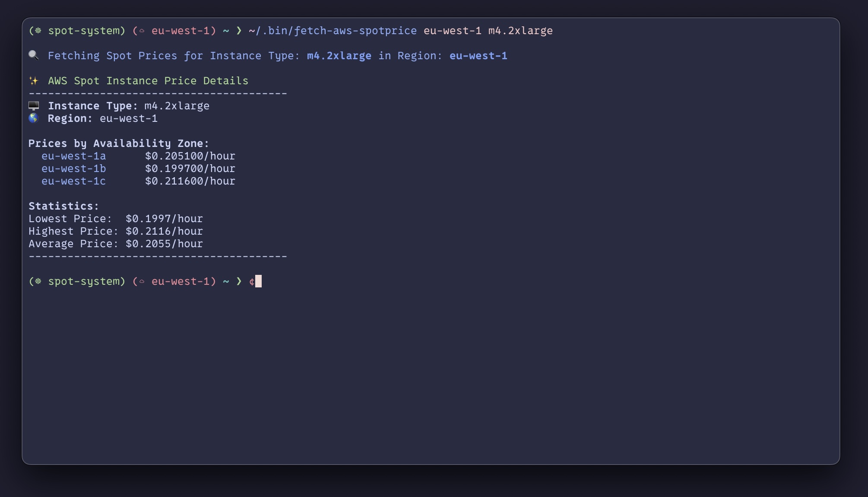Click the cloud icon in top prompt
This screenshot has width=868, height=497.
(142, 31)
